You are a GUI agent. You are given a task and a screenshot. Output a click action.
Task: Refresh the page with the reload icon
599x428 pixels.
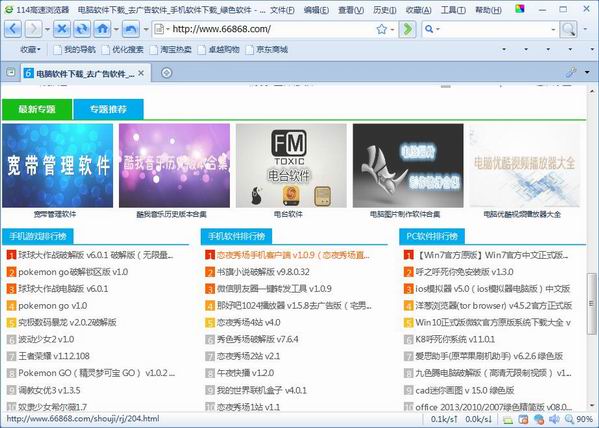tap(82, 29)
